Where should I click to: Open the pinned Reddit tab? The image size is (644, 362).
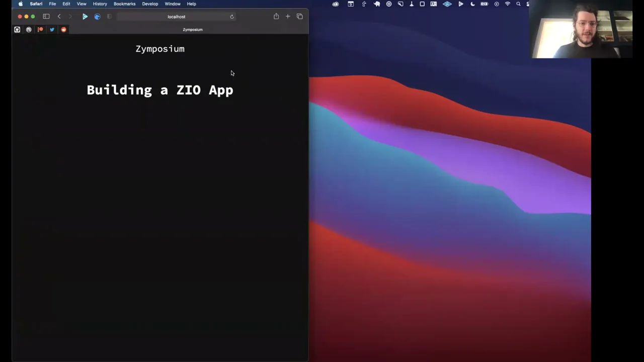tap(63, 30)
